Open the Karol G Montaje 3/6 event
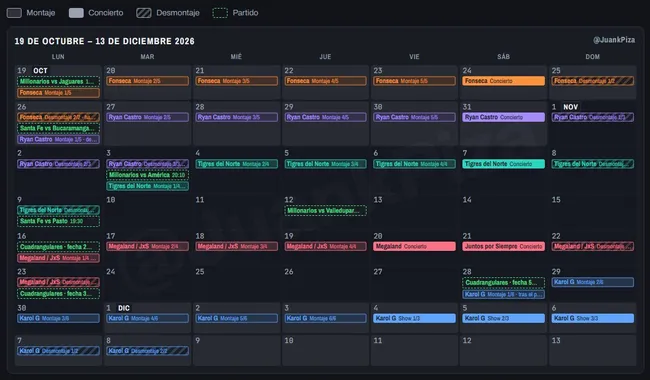Image resolution: width=650 pixels, height=380 pixels. tap(58, 318)
